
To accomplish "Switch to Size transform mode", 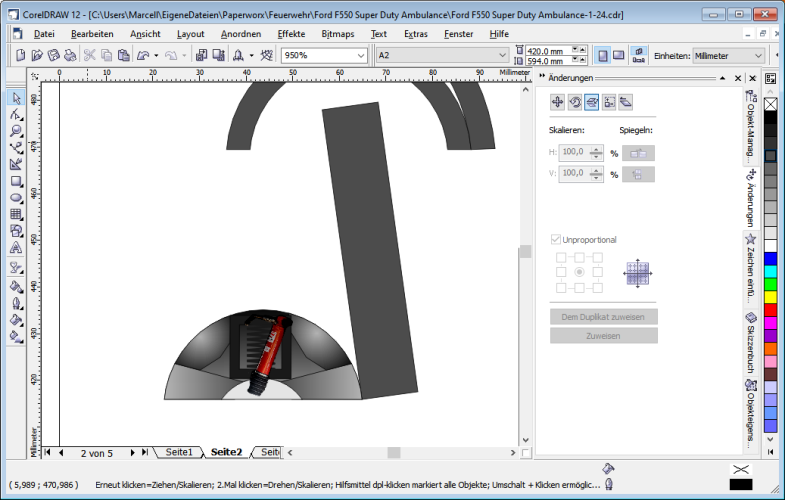I will [x=609, y=102].
